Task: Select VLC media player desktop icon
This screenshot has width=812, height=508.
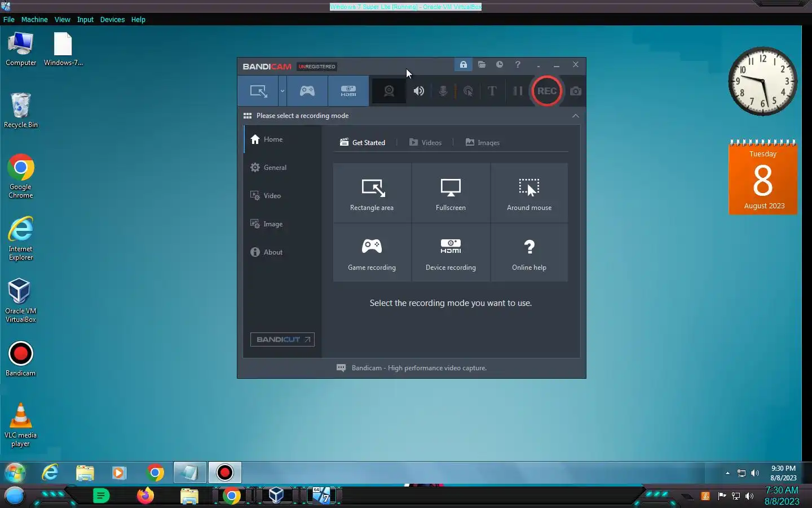Action: click(x=21, y=424)
